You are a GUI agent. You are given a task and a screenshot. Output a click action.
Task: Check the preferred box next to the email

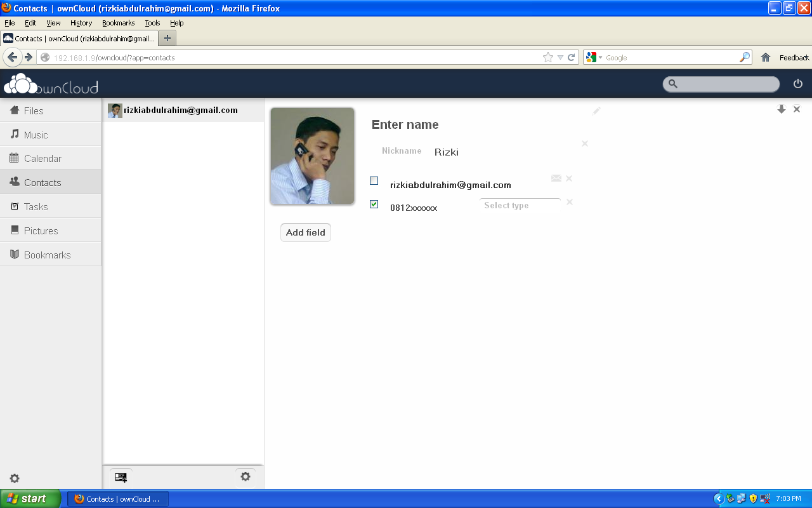coord(374,181)
